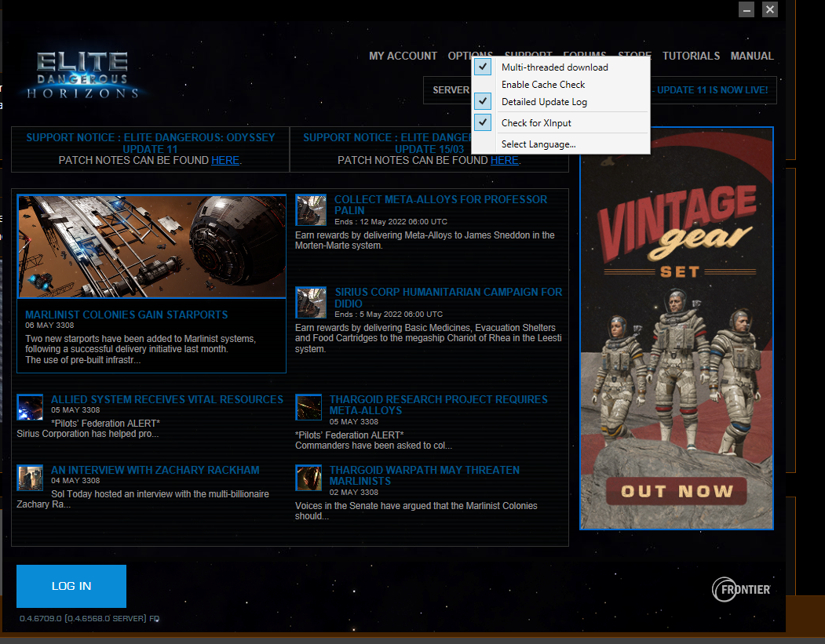Click 'Ends : 12 May 2022 06:00 UTC' text
The width and height of the screenshot is (825, 644).
pos(391,222)
